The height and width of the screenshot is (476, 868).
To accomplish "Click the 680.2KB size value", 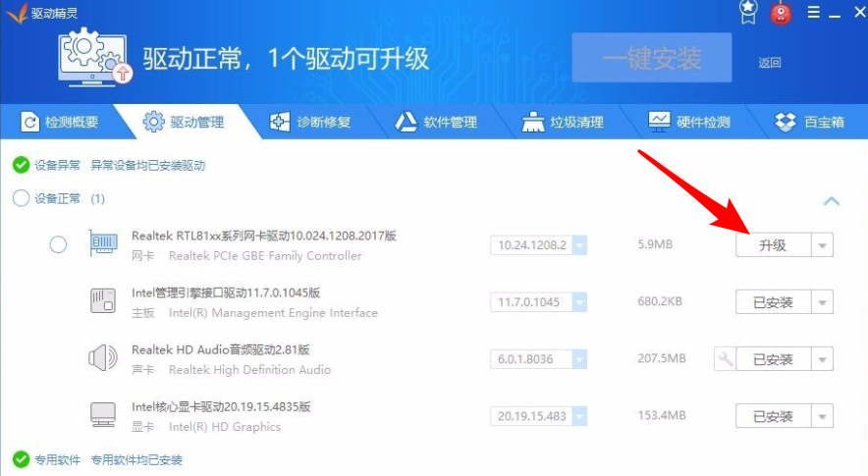I will (660, 301).
